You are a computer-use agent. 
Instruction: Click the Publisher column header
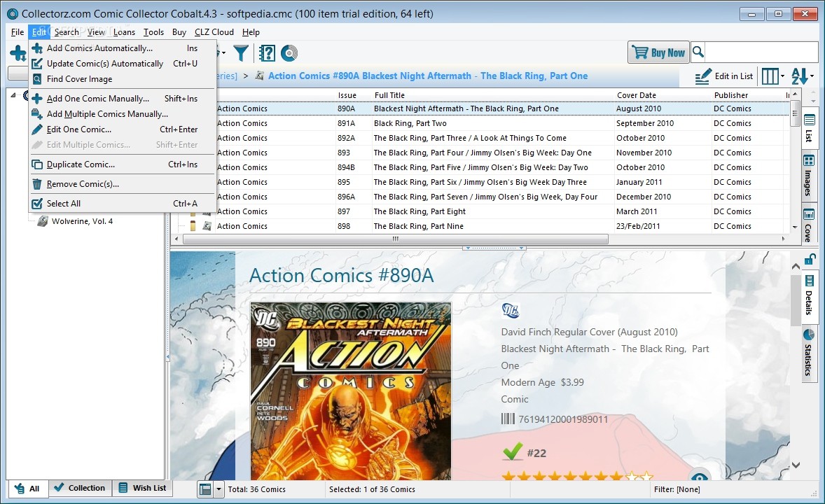pyautogui.click(x=731, y=95)
